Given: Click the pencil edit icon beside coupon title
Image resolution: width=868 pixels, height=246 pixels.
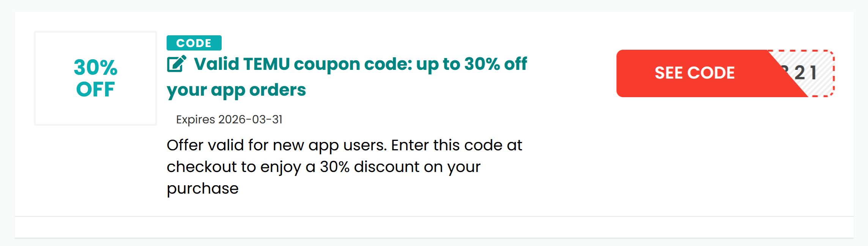Looking at the screenshot, I should 177,64.
